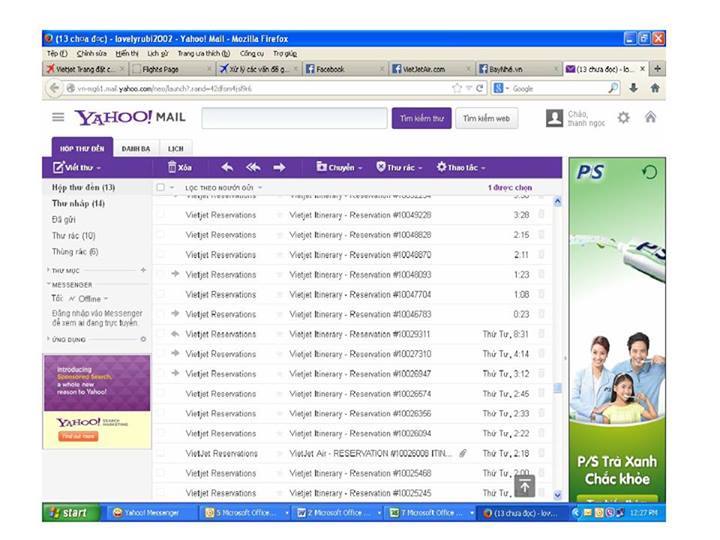Image resolution: width=720 pixels, height=540 pixels.
Task: Go to Yahoo home via house icon
Action: click(650, 117)
